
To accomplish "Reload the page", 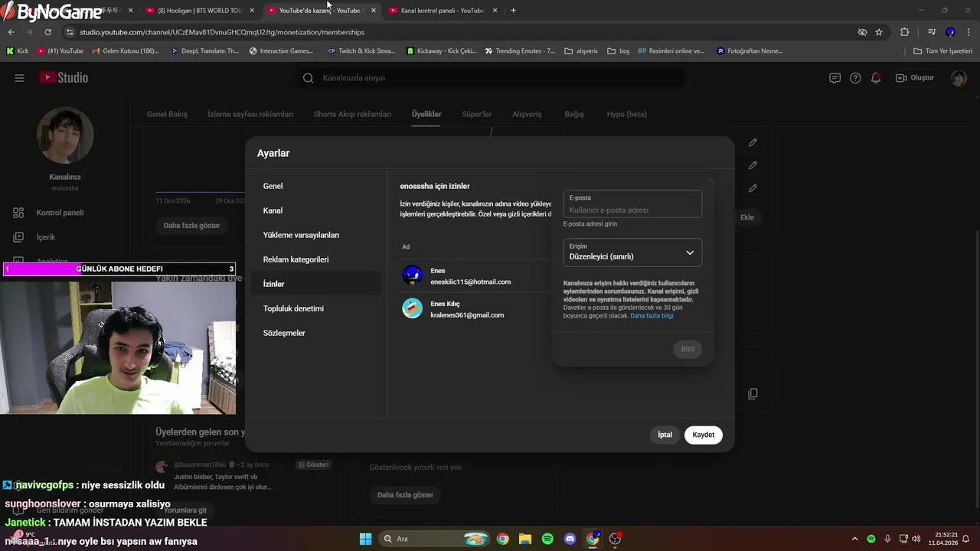I will click(x=47, y=32).
